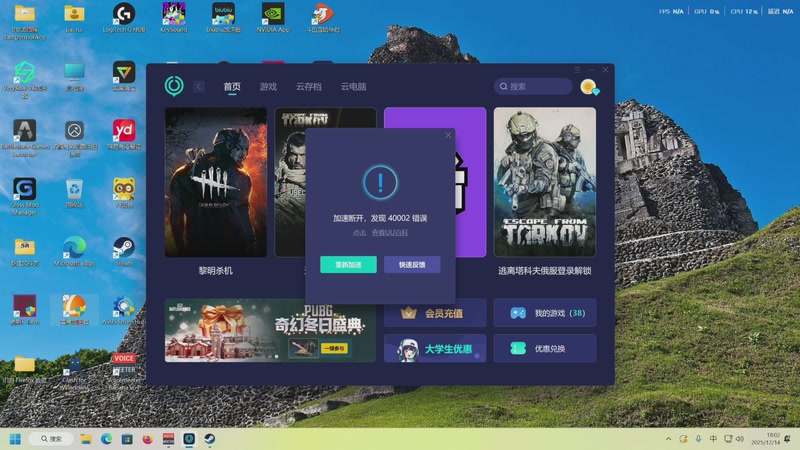Viewport: 800px width, 450px height.
Task: Switch to the 云电脑 tab
Action: coord(353,87)
